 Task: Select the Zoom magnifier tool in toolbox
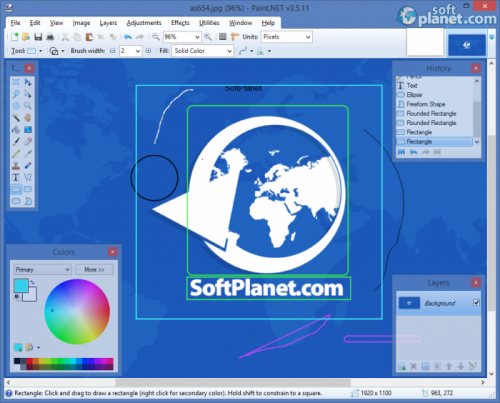pyautogui.click(x=28, y=106)
